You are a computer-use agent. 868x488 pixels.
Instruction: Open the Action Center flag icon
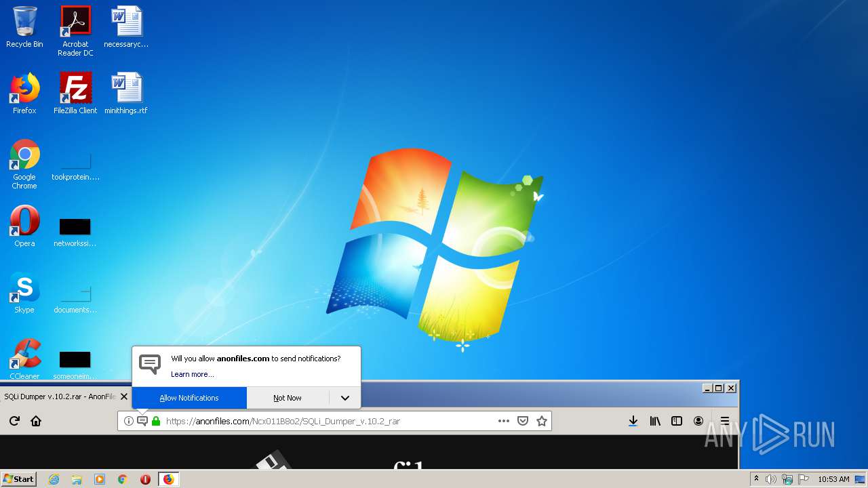pos(804,479)
